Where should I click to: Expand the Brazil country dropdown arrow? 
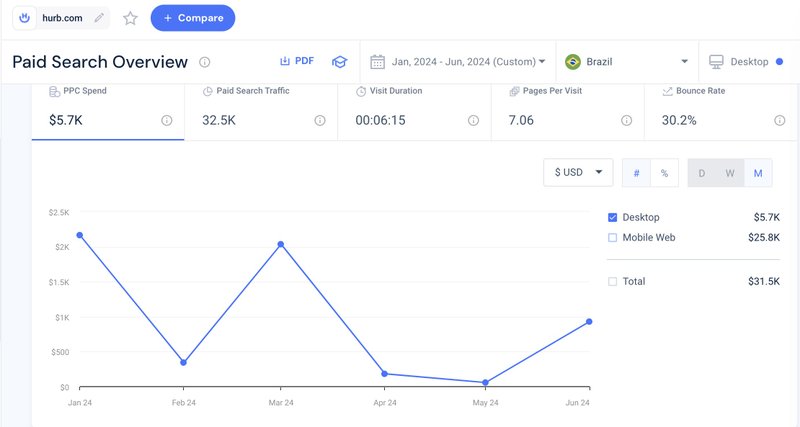(684, 62)
